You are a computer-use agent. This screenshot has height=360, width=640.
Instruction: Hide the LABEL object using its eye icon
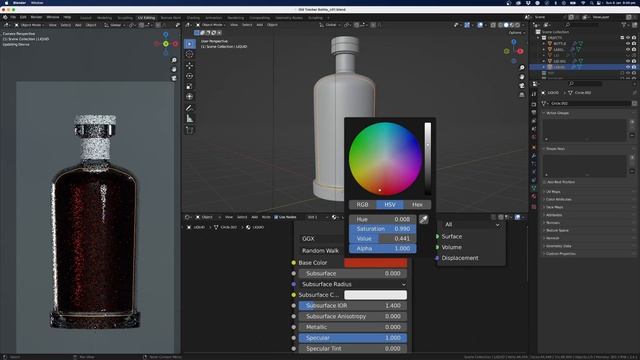[x=628, y=49]
